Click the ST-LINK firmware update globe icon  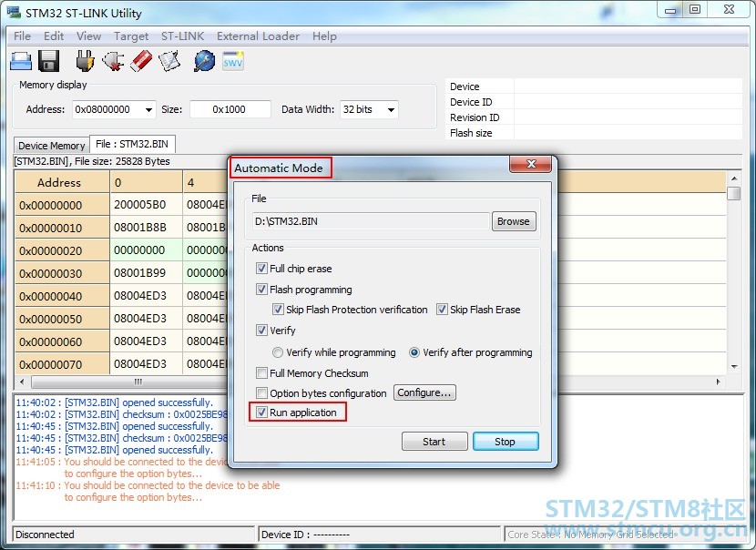[204, 61]
